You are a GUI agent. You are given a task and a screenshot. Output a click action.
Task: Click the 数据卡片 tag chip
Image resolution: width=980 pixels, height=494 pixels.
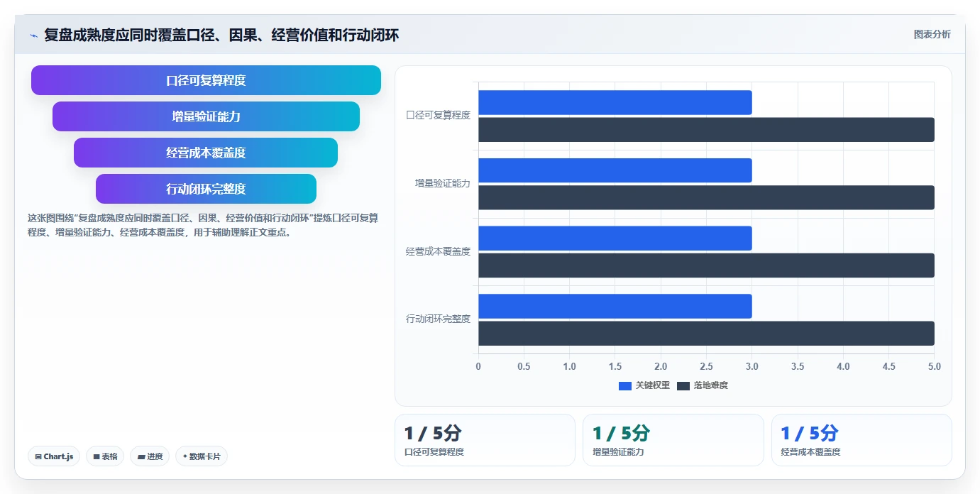(x=202, y=456)
